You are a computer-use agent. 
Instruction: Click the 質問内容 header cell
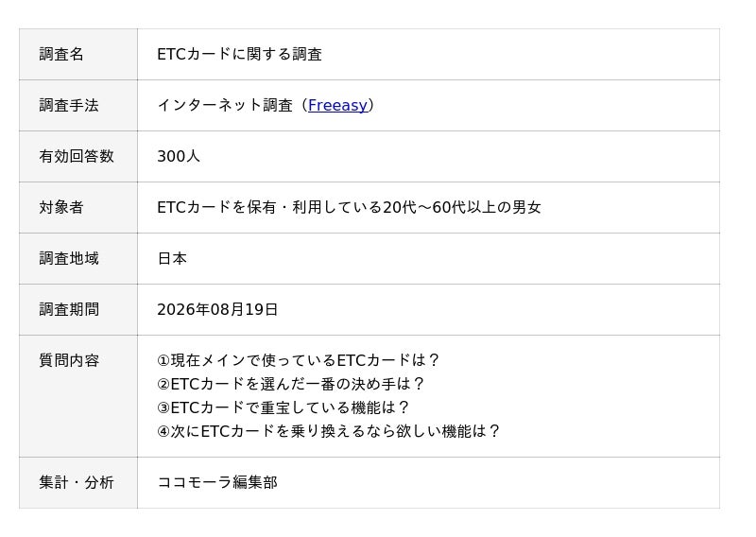pos(78,396)
